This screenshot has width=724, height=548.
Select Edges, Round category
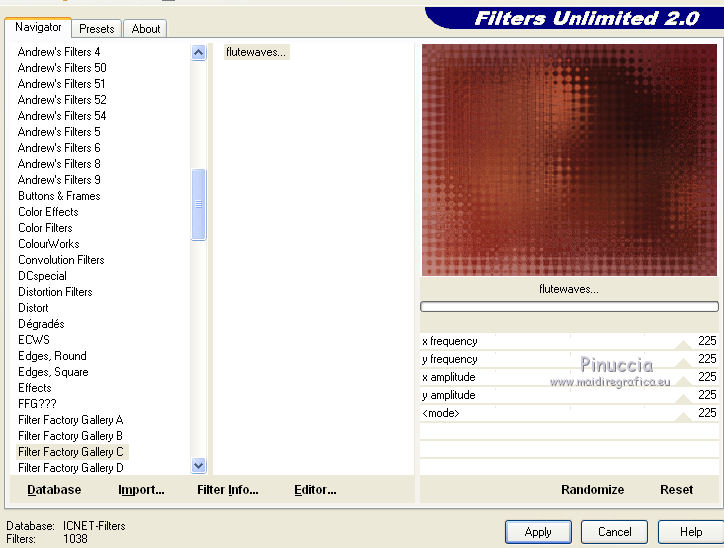tap(52, 356)
